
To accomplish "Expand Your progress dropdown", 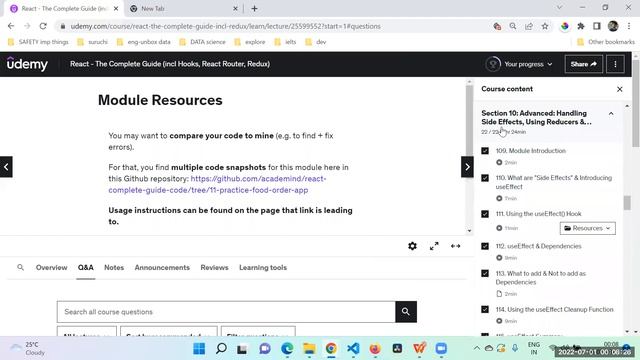I will click(528, 64).
